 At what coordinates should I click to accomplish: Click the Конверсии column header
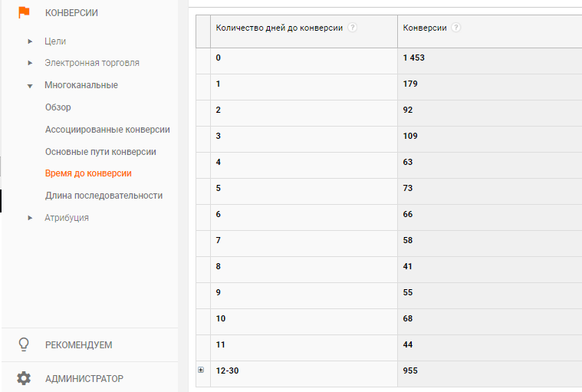[425, 28]
